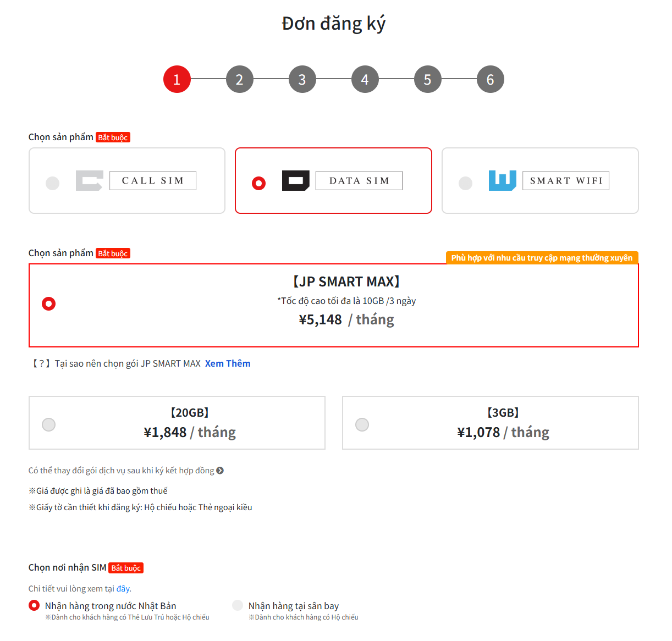
Task: Choose the 20GB plan radio button
Action: tap(49, 424)
